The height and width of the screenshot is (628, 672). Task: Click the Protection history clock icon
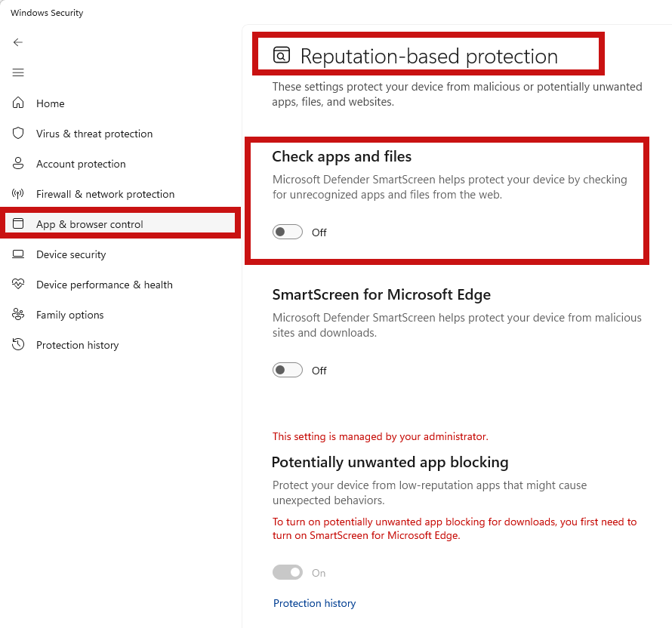19,345
